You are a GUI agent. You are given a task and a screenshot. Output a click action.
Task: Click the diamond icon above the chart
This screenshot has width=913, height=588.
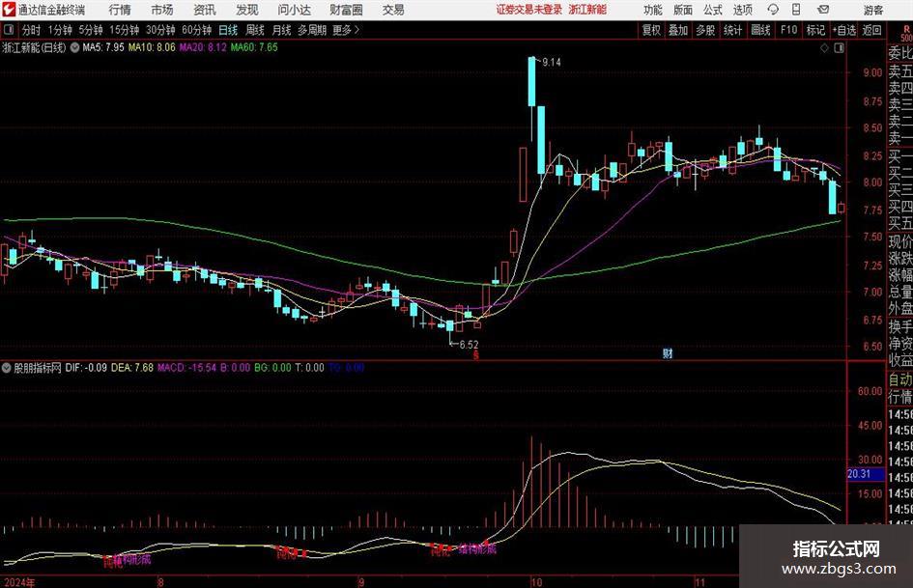click(824, 48)
